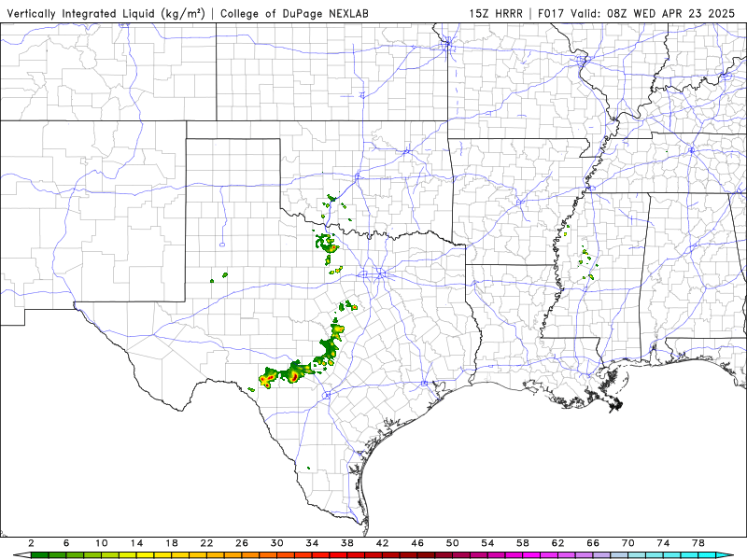Click the color scale label '10'
The height and width of the screenshot is (560, 747).
click(102, 543)
